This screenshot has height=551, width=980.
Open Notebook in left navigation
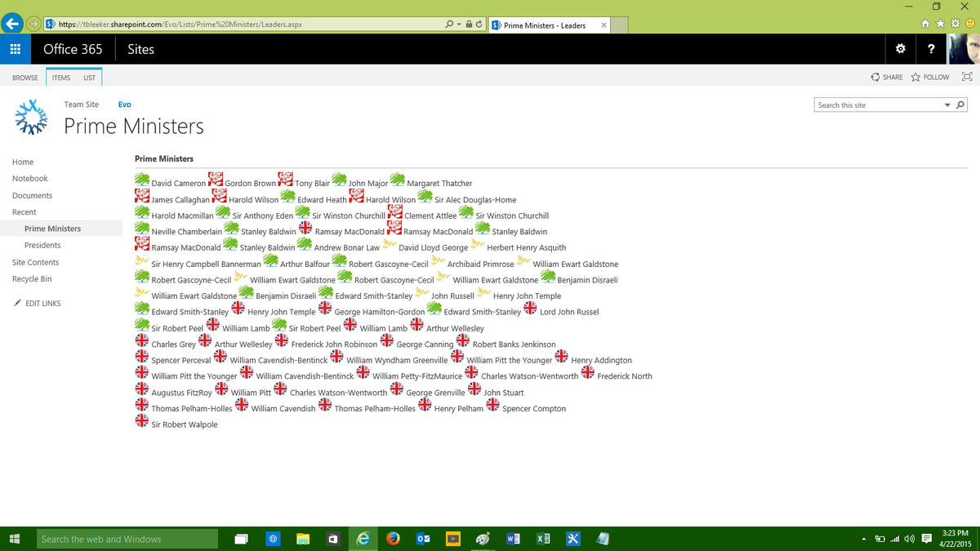(x=30, y=178)
